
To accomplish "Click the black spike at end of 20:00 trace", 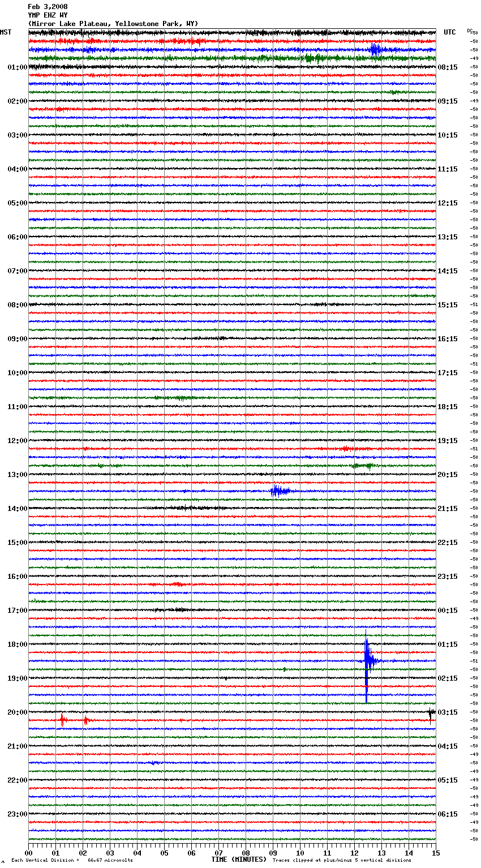I will (x=431, y=712).
